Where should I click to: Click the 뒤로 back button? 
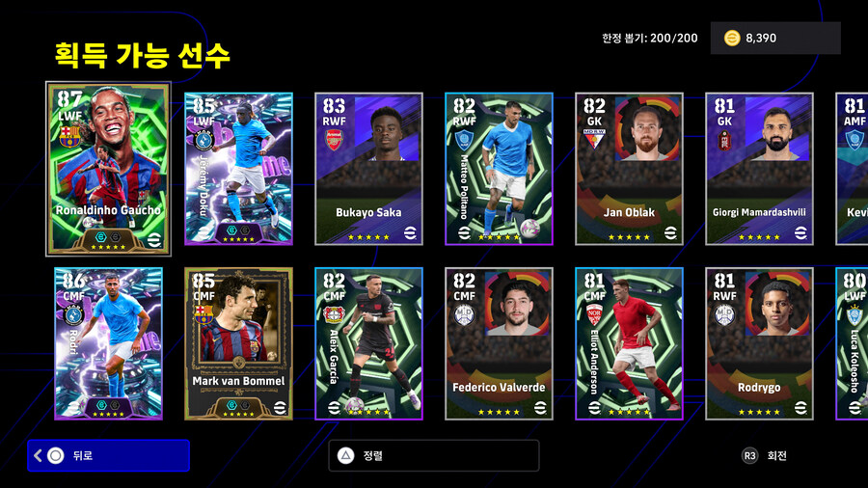tap(108, 456)
